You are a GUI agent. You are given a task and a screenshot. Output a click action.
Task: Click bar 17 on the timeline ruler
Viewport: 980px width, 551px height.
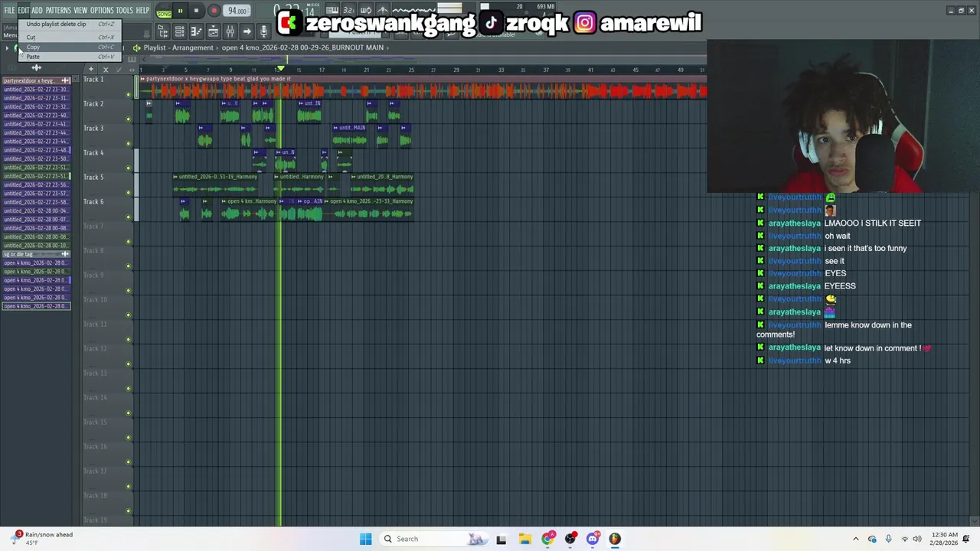322,70
